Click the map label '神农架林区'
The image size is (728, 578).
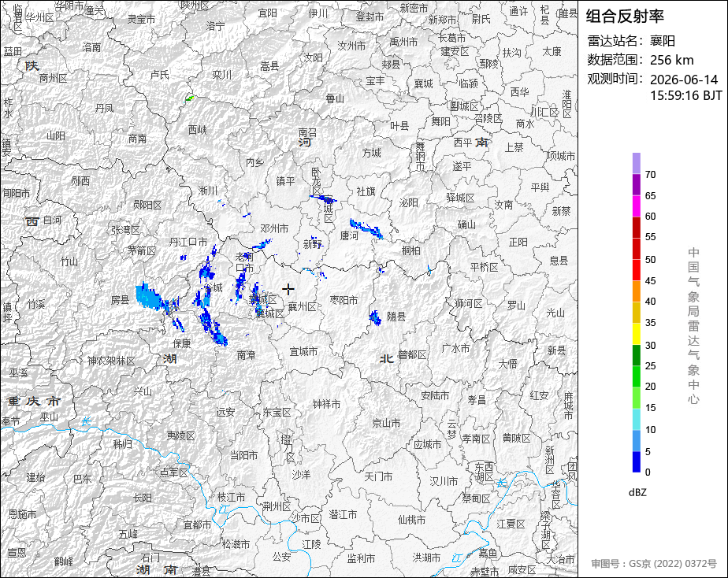[x=111, y=361]
